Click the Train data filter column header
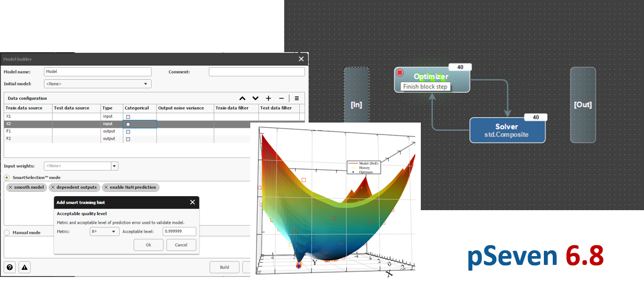Image resolution: width=644 pixels, height=291 pixels. tap(236, 108)
